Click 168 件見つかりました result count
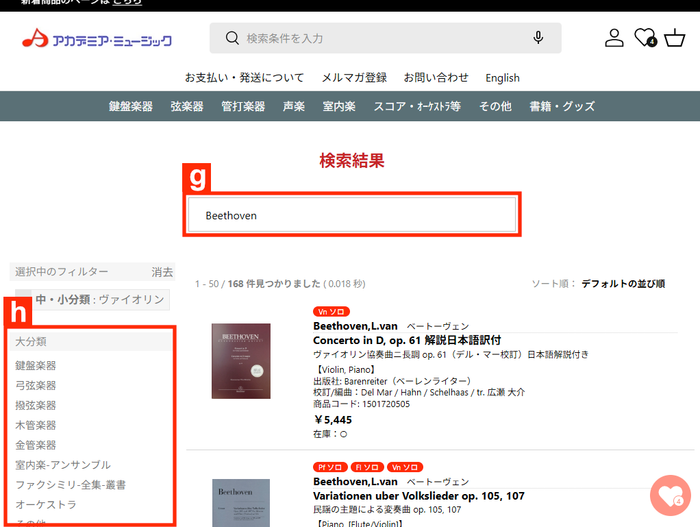The height and width of the screenshot is (527, 700). click(274, 284)
